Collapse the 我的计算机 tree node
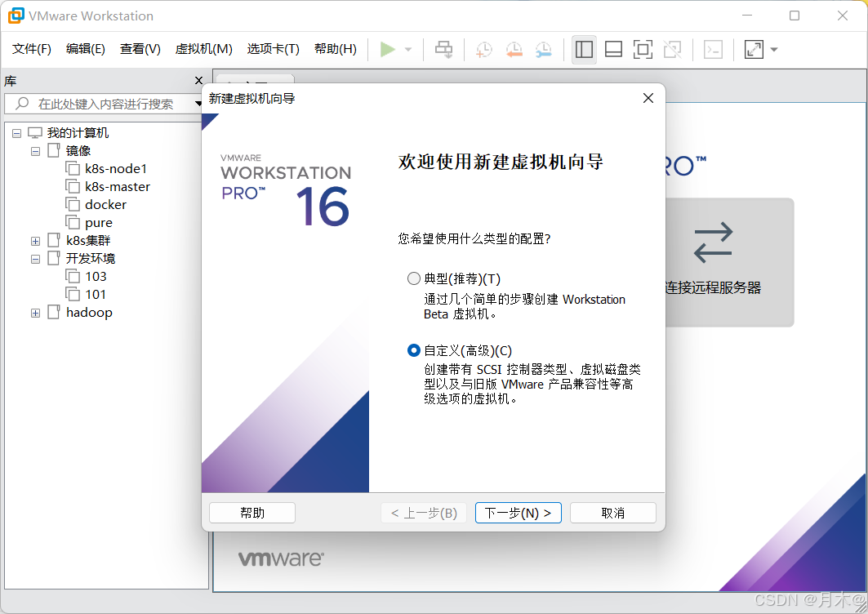 (16, 133)
